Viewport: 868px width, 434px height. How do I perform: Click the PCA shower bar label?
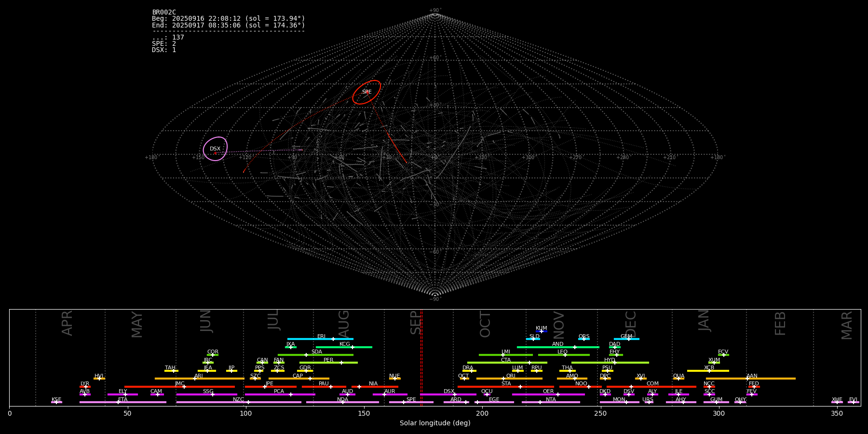point(279,392)
